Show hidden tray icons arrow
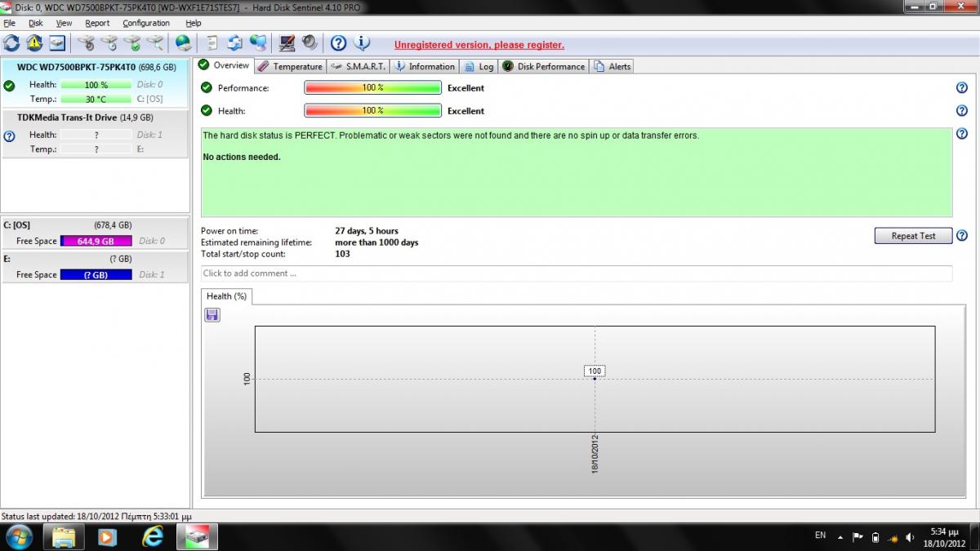Viewport: 980px width, 551px height. (x=841, y=536)
